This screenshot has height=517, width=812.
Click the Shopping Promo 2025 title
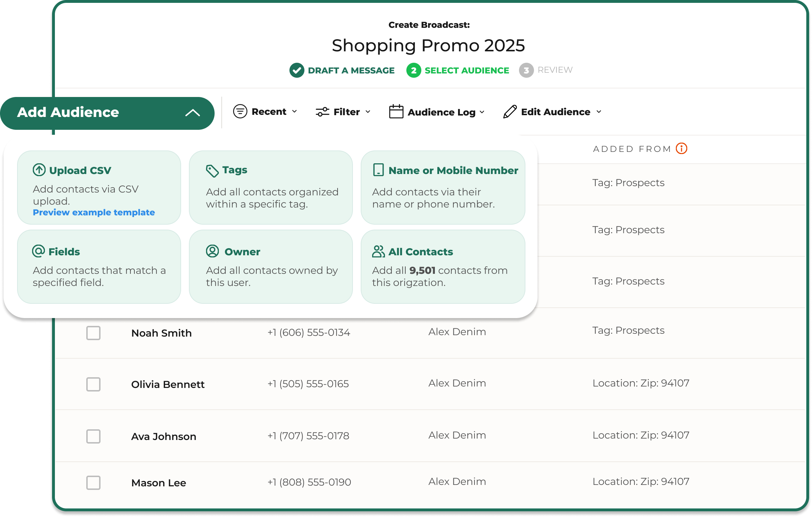point(428,46)
